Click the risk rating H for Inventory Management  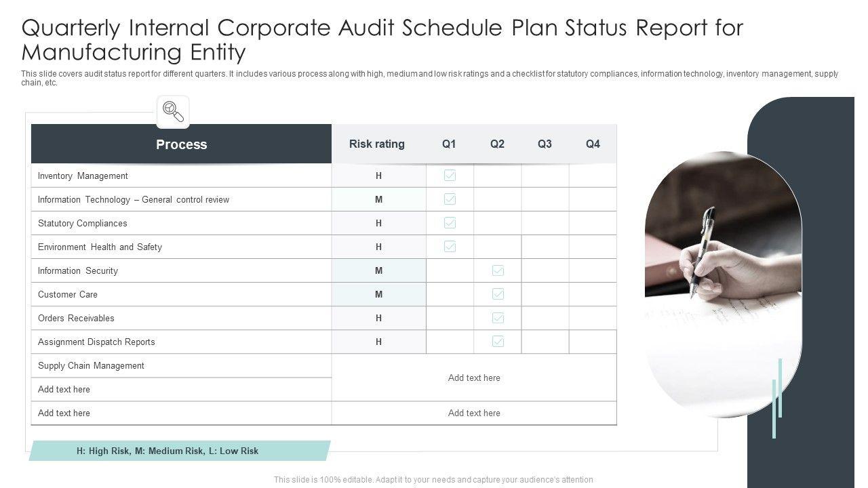[378, 176]
